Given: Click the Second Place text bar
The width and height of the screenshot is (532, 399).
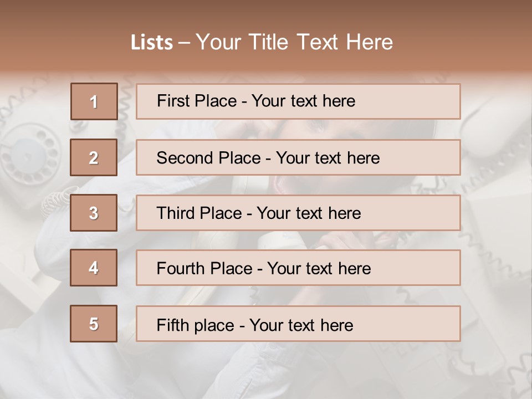Looking at the screenshot, I should click(298, 157).
